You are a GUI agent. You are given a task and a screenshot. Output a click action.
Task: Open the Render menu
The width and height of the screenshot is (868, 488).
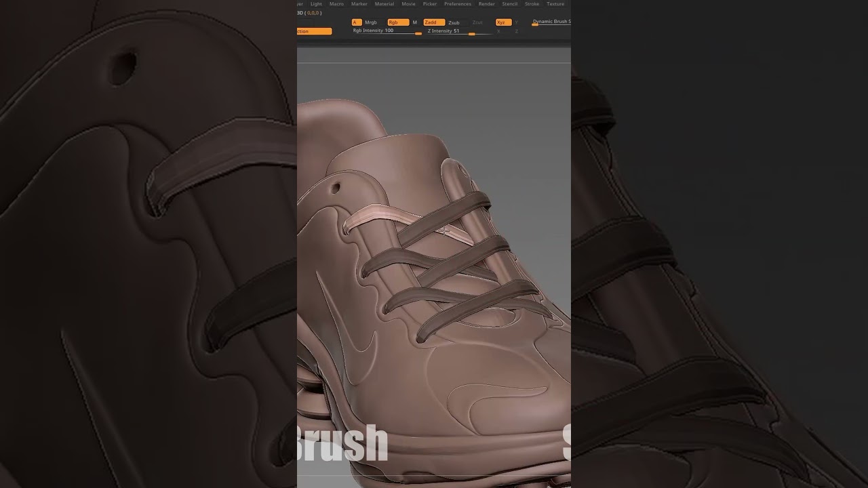[487, 4]
